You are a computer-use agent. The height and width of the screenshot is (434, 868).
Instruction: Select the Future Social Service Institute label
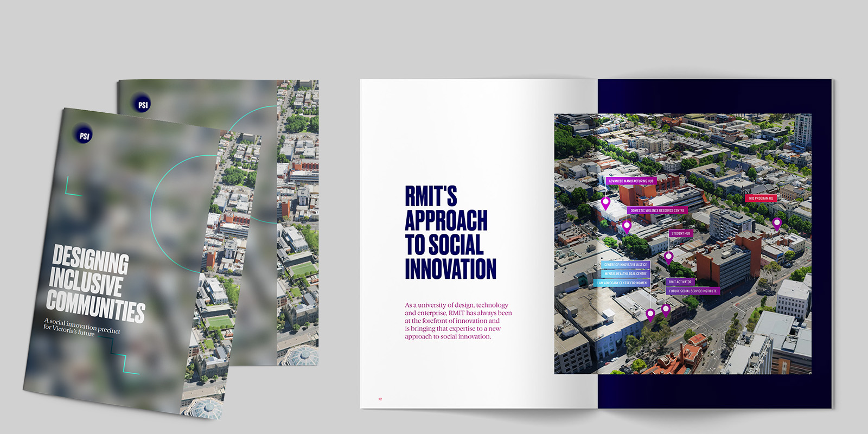point(693,291)
